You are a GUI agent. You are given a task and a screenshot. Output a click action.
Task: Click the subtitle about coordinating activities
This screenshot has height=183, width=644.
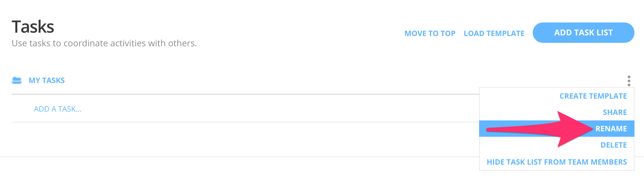pos(104,43)
